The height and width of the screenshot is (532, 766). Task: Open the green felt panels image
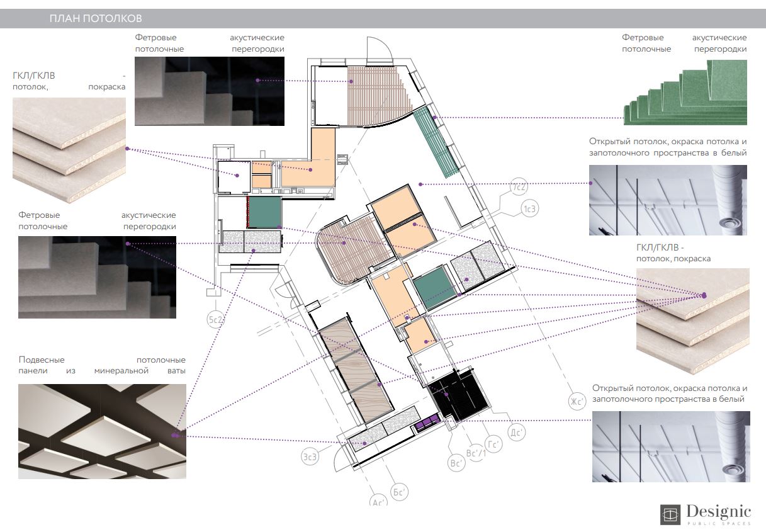click(x=685, y=92)
